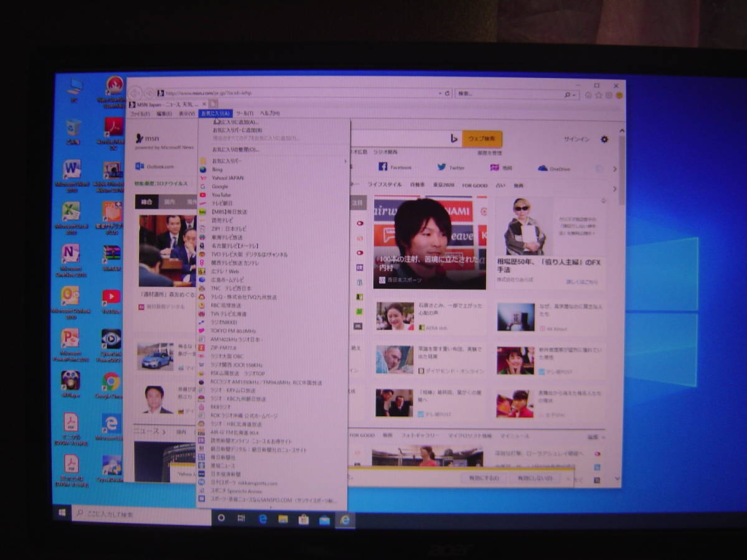
Task: Click ウェブ検索 yellow button
Action: click(x=482, y=139)
